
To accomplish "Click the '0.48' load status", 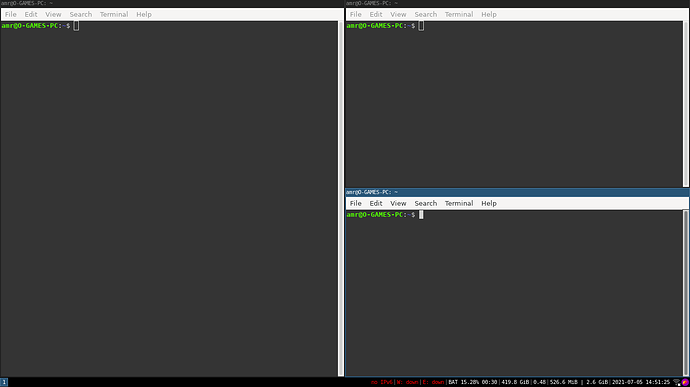I will [540, 382].
